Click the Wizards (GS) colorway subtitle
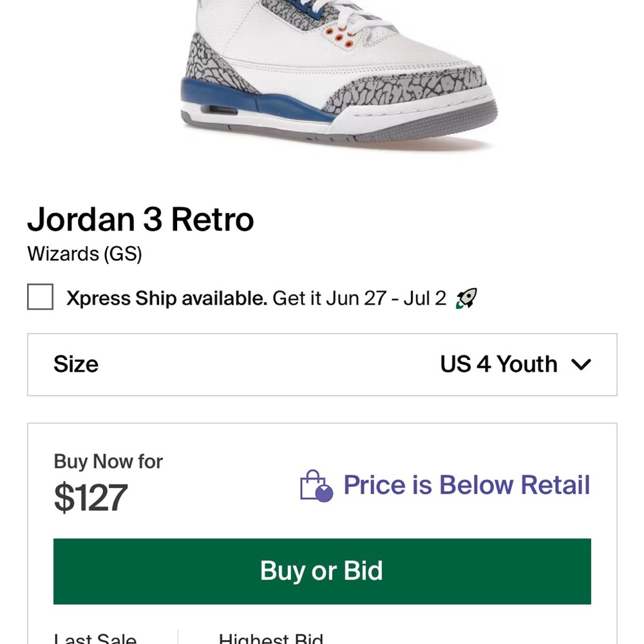Screen dimensions: 644x644 click(83, 254)
